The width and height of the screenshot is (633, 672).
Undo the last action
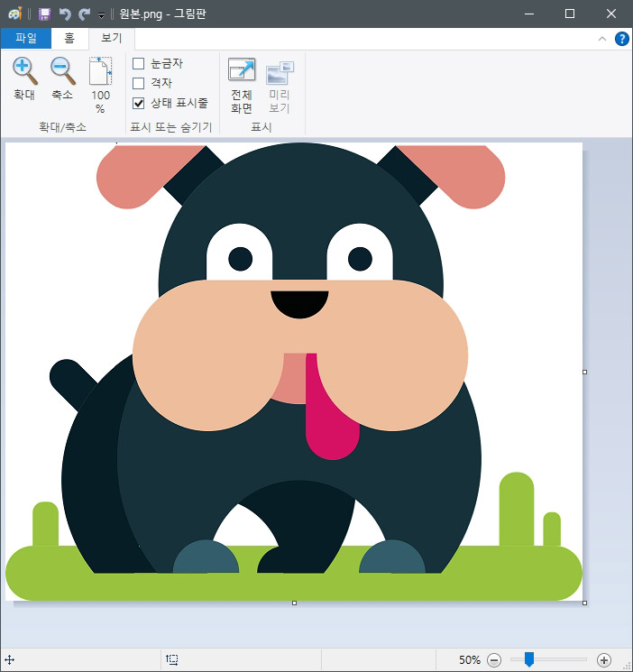pos(65,14)
